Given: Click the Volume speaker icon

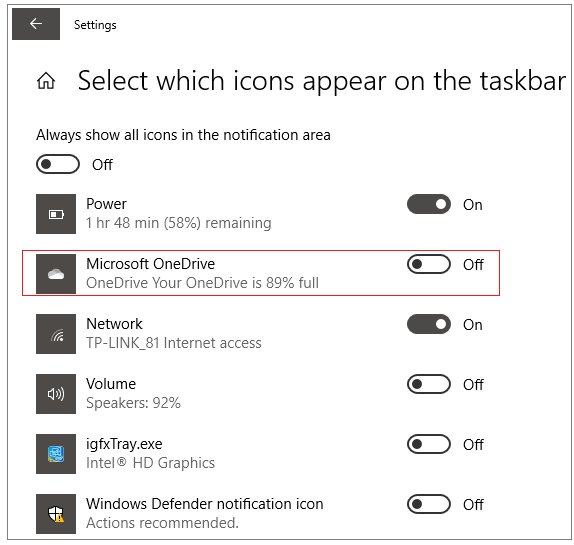Looking at the screenshot, I should click(x=56, y=394).
